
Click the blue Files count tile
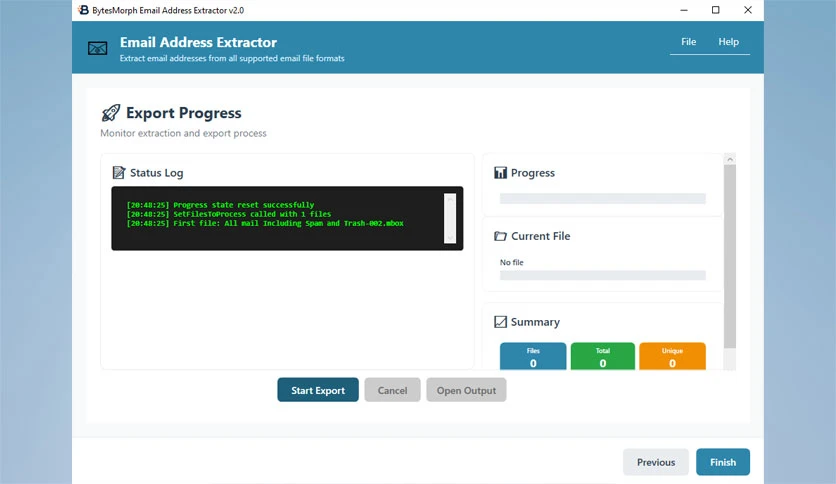(x=533, y=357)
